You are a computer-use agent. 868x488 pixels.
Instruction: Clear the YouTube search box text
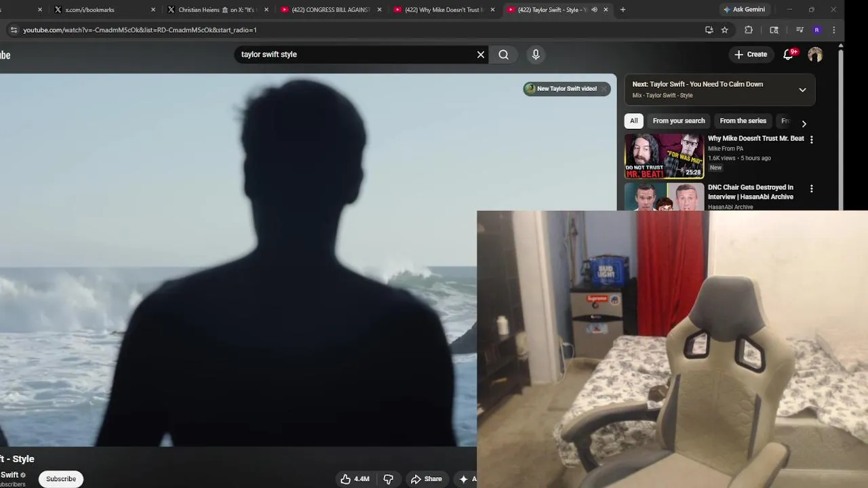[481, 54]
